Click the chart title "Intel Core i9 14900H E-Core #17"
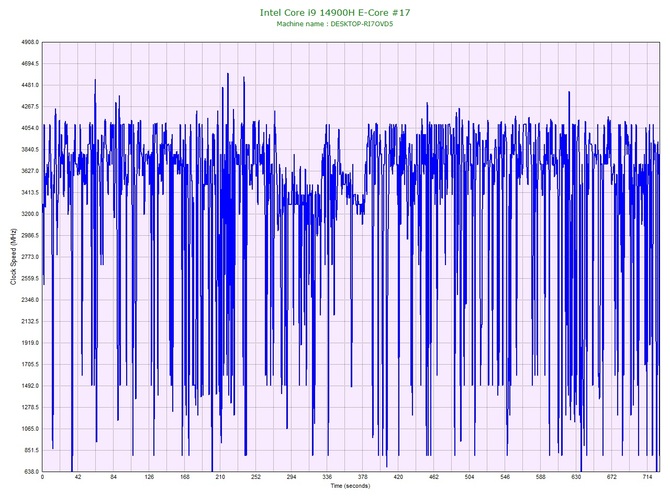 click(335, 12)
